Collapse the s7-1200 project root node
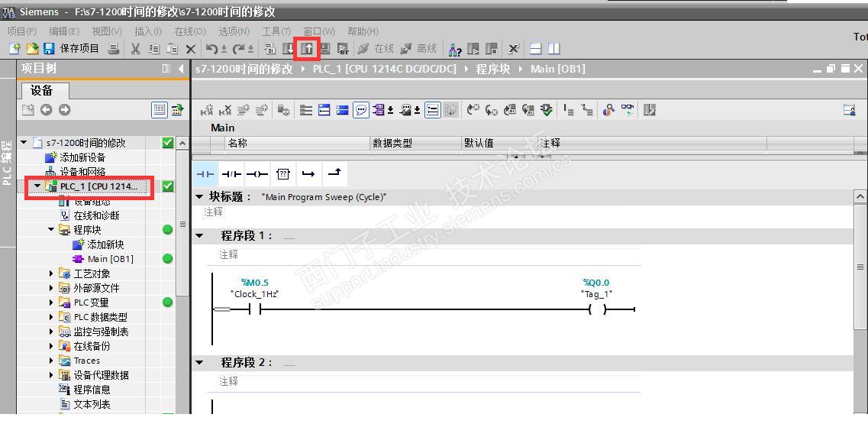The image size is (868, 440). (24, 142)
